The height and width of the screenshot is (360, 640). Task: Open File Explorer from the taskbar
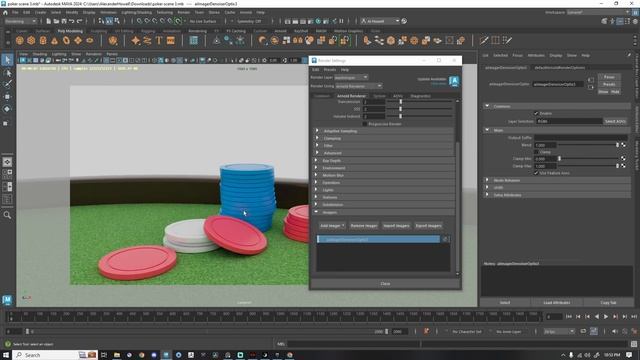coord(117,355)
